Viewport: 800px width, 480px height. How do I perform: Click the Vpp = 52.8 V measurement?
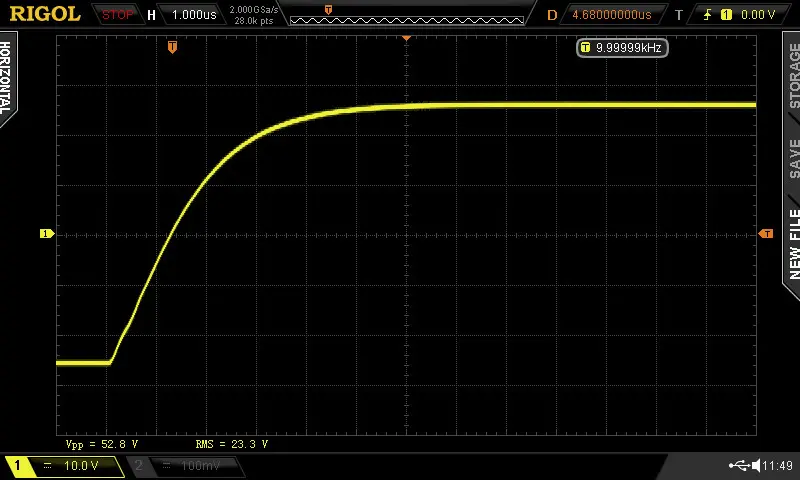tap(102, 444)
